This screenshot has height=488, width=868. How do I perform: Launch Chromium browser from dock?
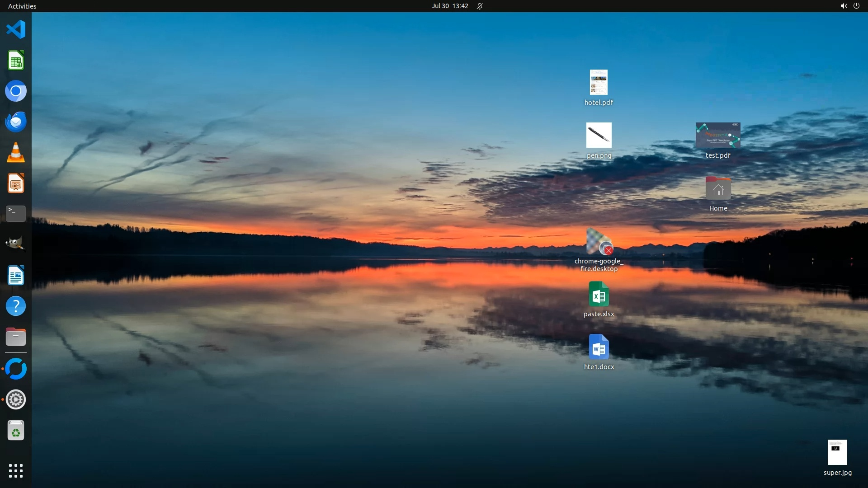(x=16, y=91)
